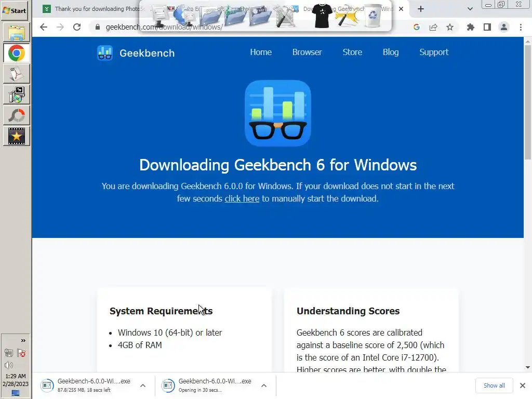Image resolution: width=532 pixels, height=399 pixels.
Task: Open a new browser tab
Action: pyautogui.click(x=421, y=9)
